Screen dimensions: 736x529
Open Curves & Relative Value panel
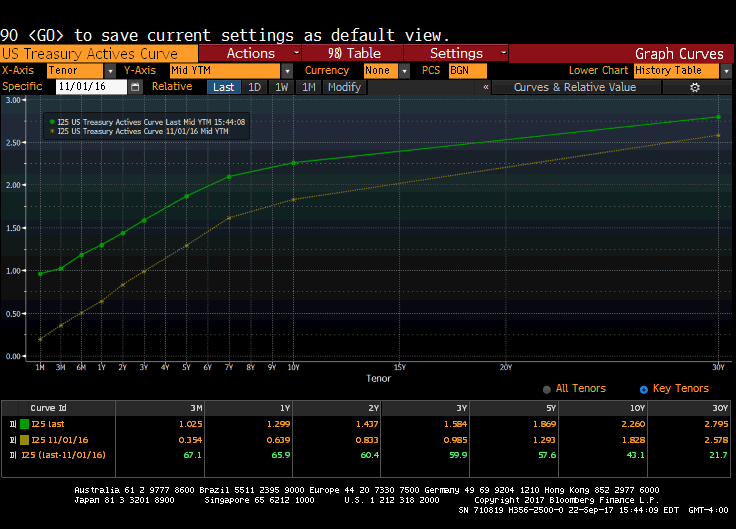click(575, 87)
